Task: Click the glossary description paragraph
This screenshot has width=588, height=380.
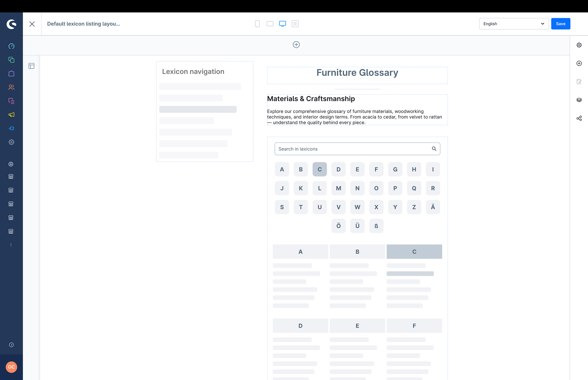Action: coord(355,117)
